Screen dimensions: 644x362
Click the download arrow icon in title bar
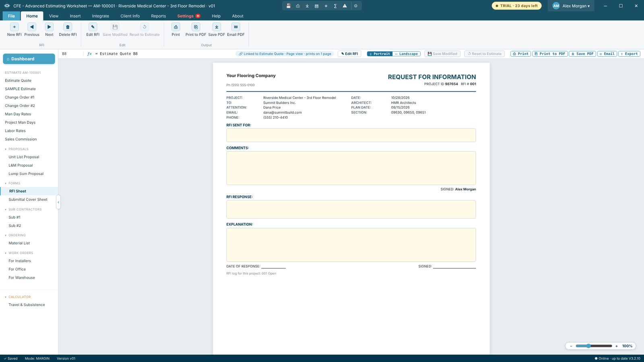pos(307,6)
